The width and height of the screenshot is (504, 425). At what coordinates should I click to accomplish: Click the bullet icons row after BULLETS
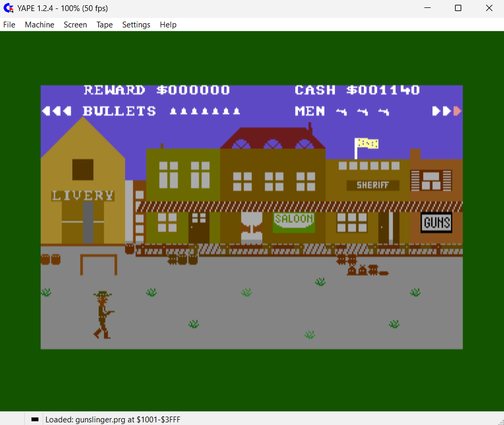click(x=205, y=111)
